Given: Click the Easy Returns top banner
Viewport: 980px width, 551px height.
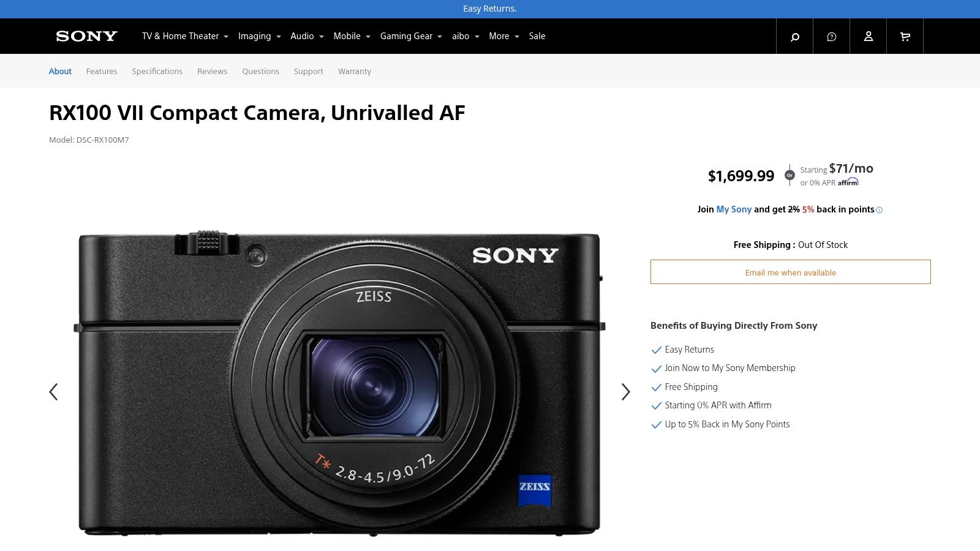Looking at the screenshot, I should point(490,9).
